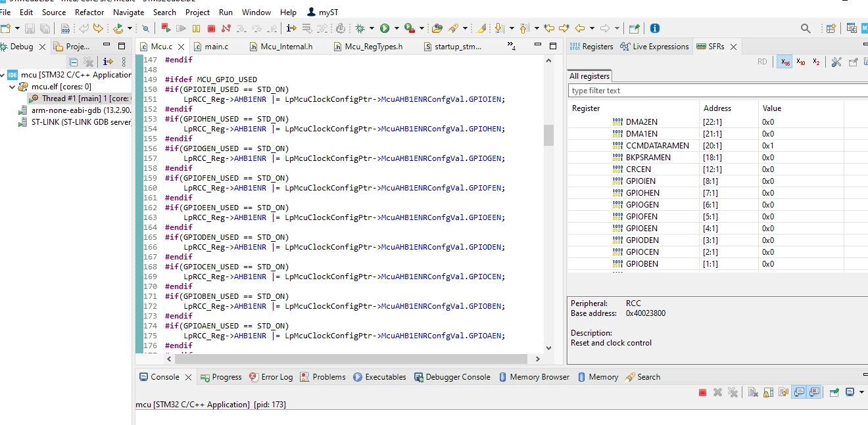
Task: Click the Skip All Breakpoints icon
Action: point(146,28)
